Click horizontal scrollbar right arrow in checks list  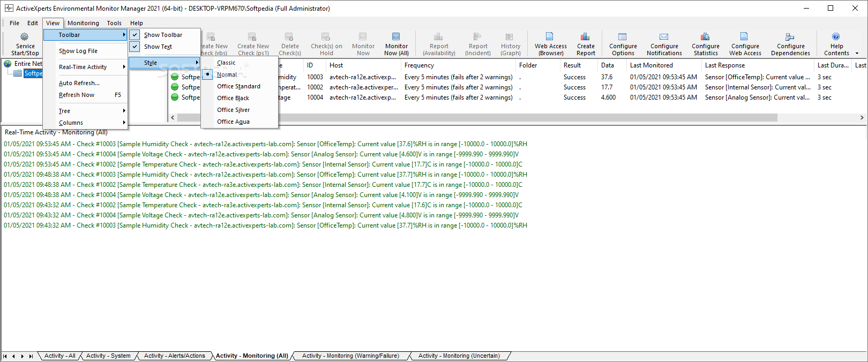click(862, 117)
